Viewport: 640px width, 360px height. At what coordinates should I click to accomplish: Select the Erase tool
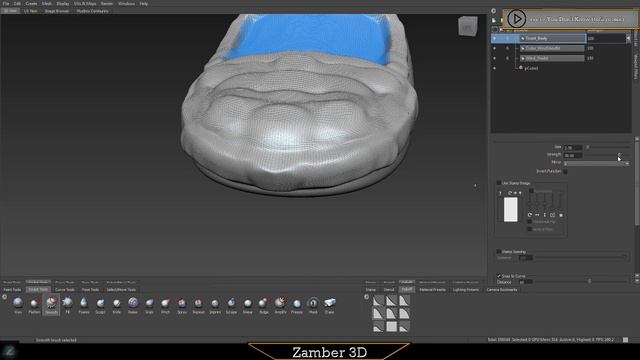coord(330,305)
